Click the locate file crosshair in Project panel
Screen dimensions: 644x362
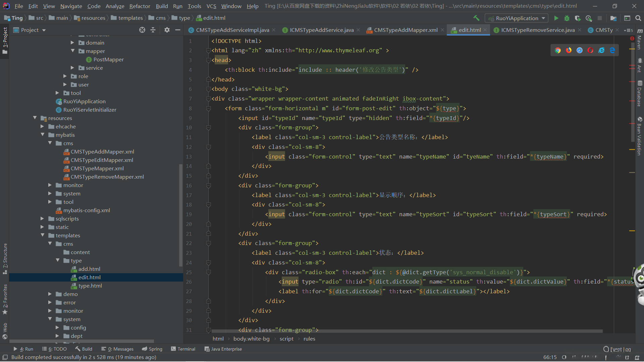click(142, 30)
